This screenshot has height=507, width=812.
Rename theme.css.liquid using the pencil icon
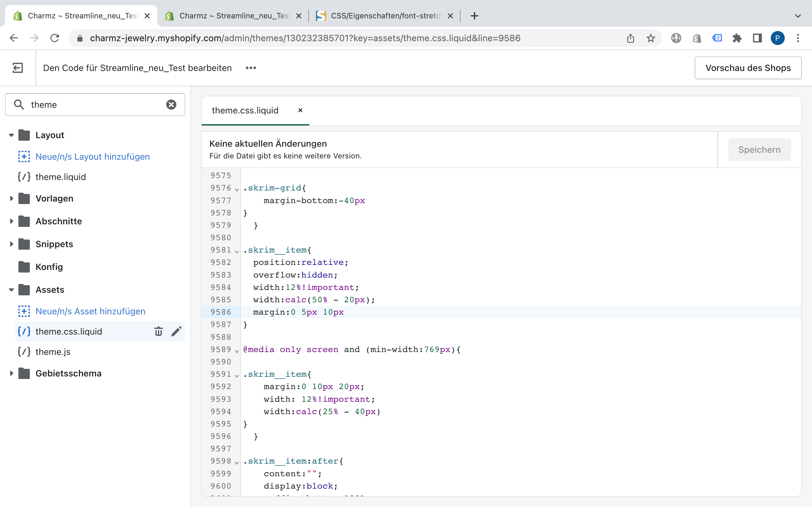point(176,331)
